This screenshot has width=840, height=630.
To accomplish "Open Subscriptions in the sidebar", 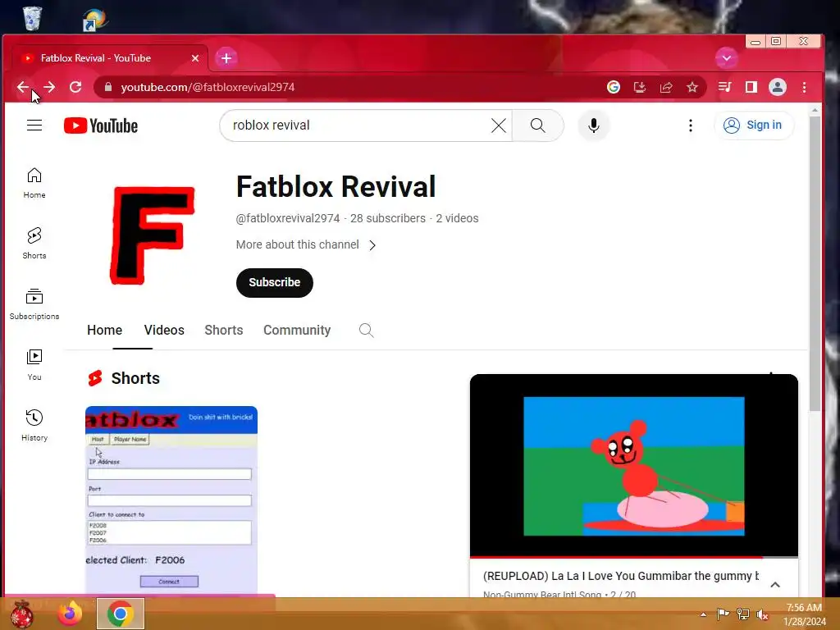I will [x=34, y=304].
